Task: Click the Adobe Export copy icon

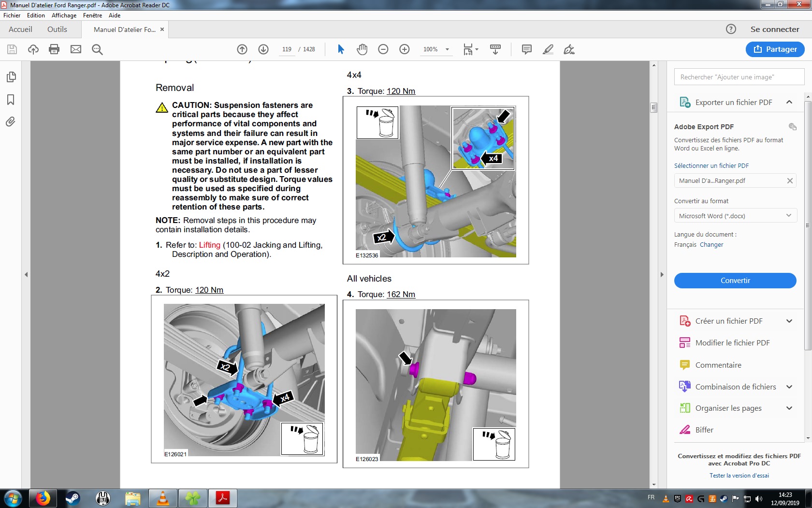Action: point(793,127)
